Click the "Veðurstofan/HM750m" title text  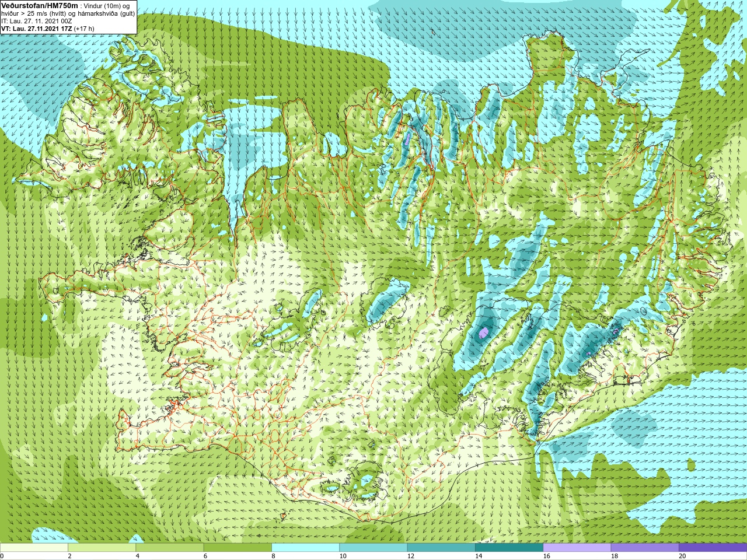(39, 5)
